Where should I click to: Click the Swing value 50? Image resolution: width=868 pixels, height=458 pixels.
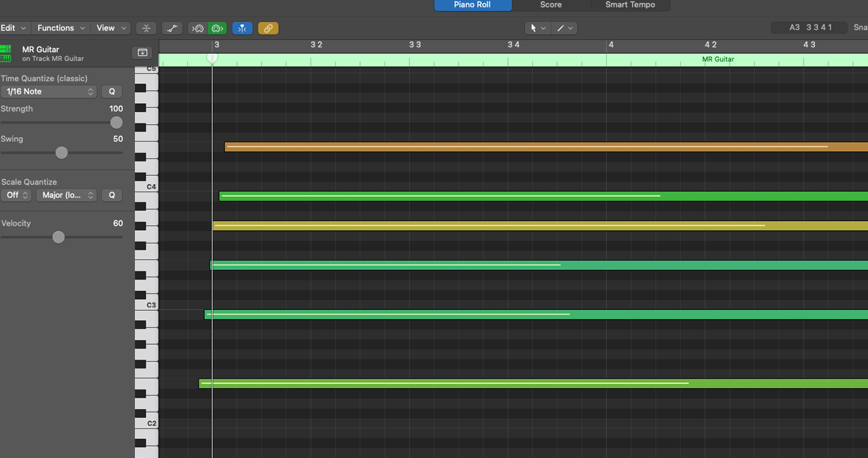pos(118,139)
